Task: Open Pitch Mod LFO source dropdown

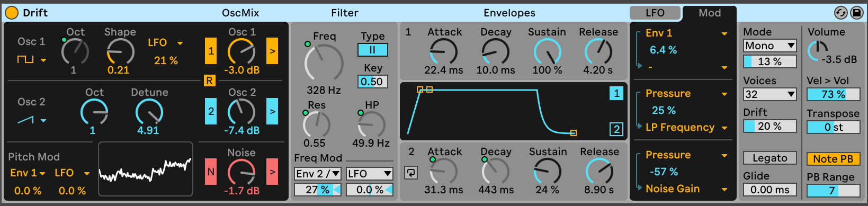Action: [72, 173]
